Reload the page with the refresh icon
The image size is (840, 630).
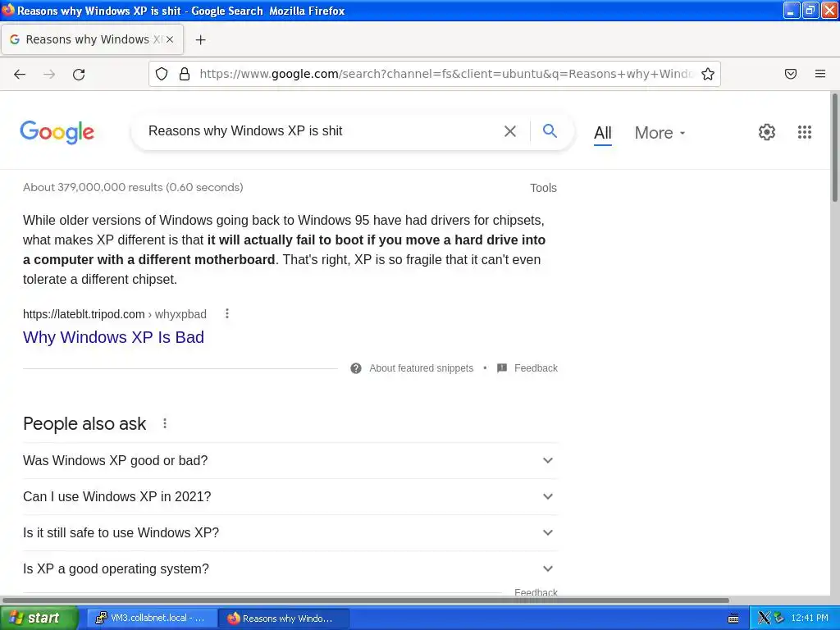[79, 74]
